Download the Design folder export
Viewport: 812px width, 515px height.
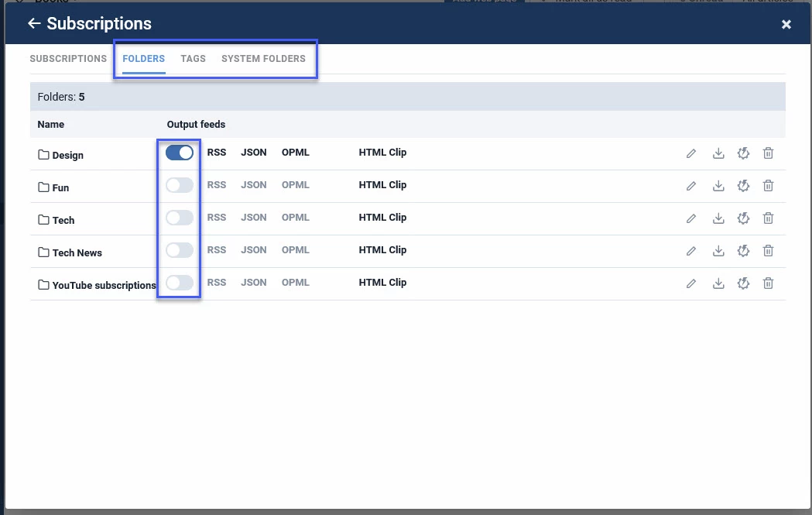coord(718,153)
